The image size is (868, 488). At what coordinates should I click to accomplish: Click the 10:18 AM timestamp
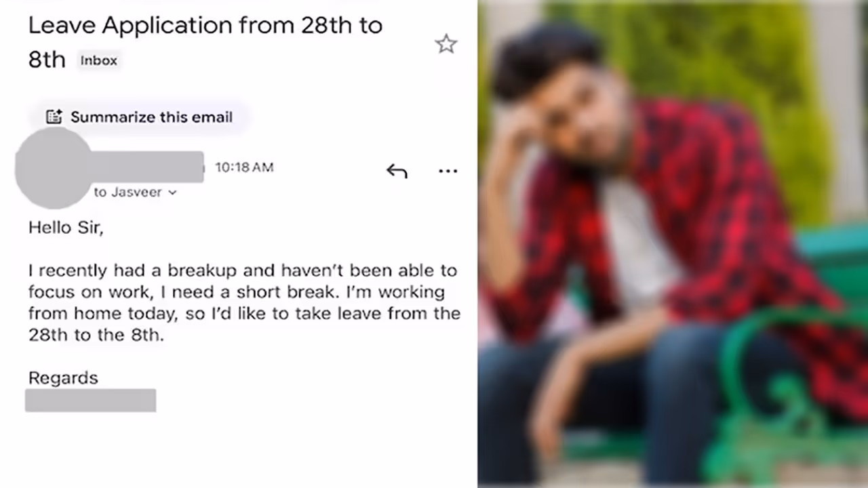244,167
